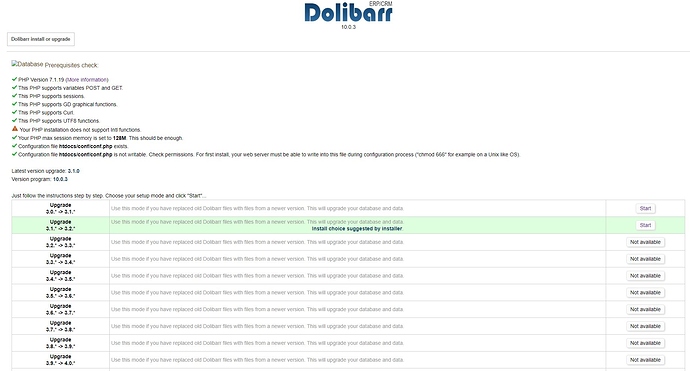Click Not available for upgrade 3.6.* to 3.7.*
The height and width of the screenshot is (371, 690).
(x=645, y=309)
